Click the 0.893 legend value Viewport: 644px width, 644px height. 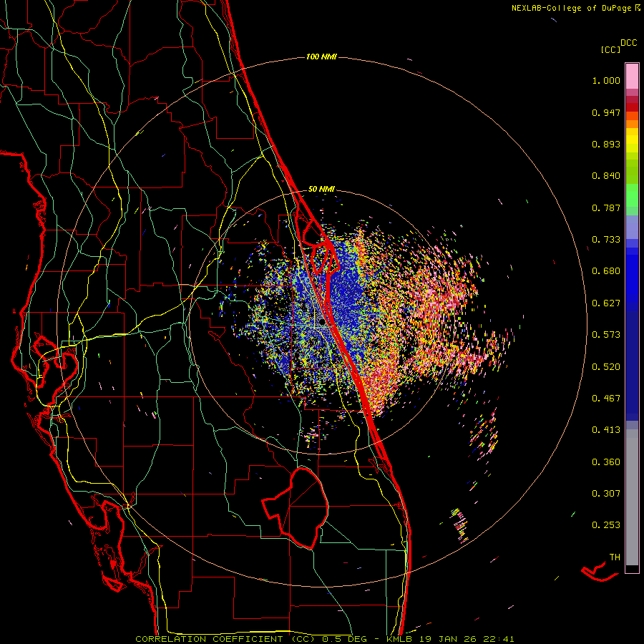(x=606, y=144)
